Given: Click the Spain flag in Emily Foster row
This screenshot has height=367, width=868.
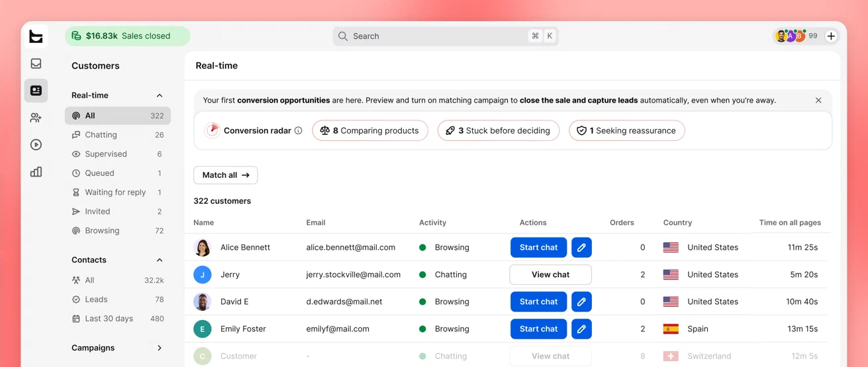Looking at the screenshot, I should (x=671, y=329).
